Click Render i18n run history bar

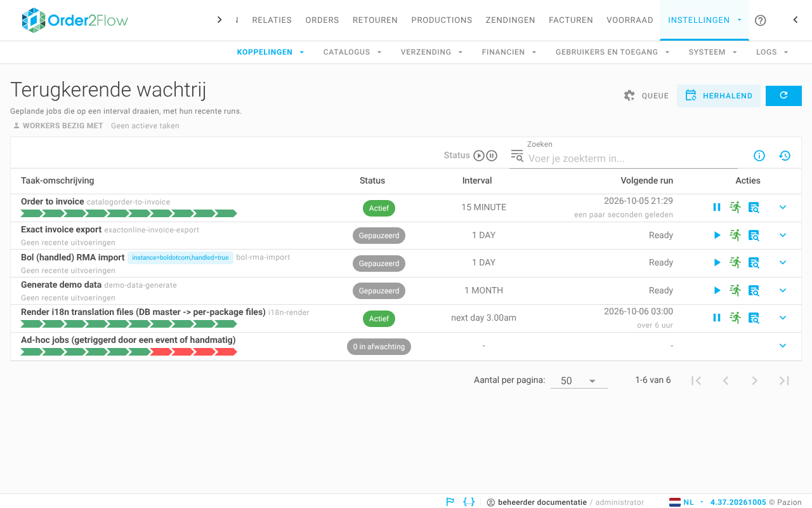pyautogui.click(x=129, y=324)
